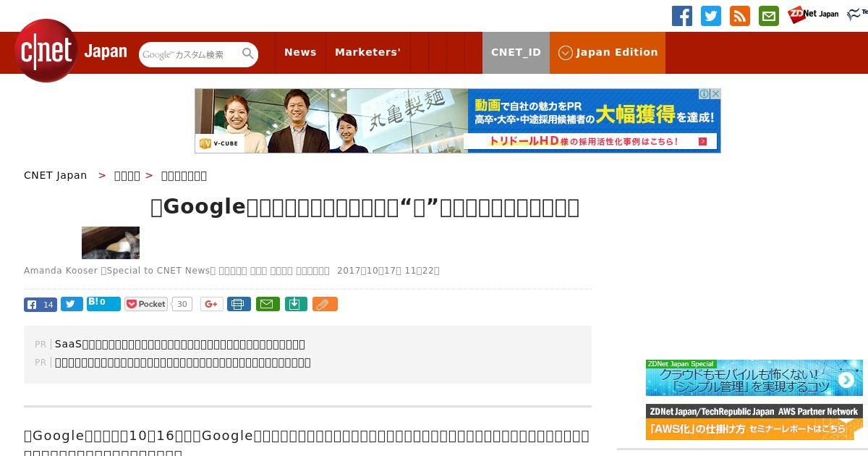Click the AdChoices info icon on banner
Viewport: 868px width, 456px height.
tap(704, 94)
